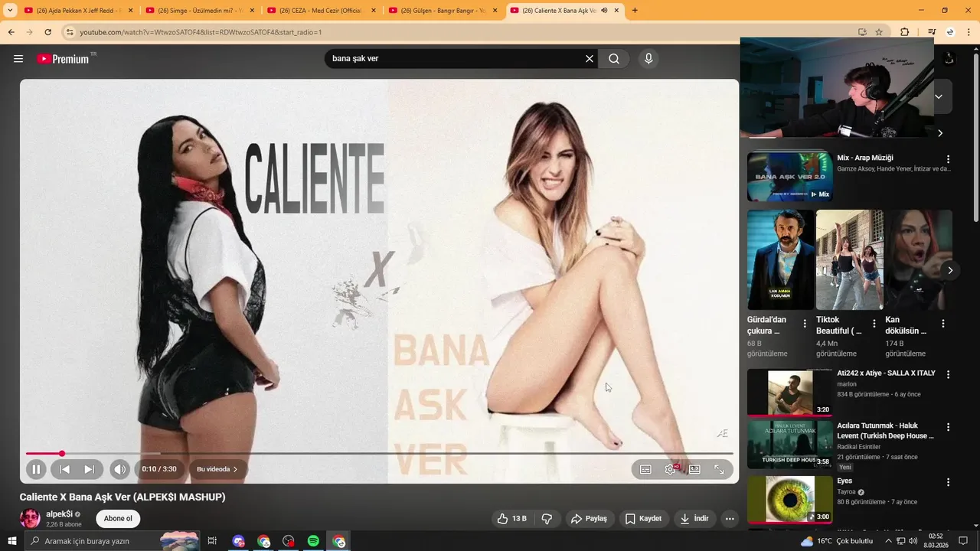
Task: Open site information icon in address bar
Action: (69, 32)
